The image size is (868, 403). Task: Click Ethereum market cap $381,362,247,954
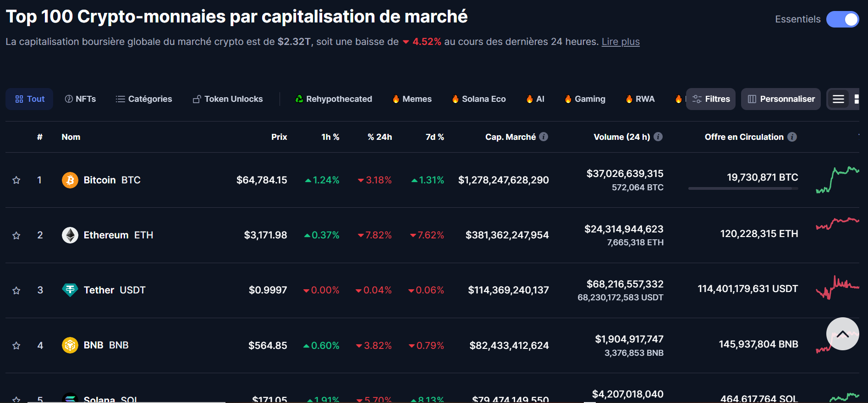point(507,235)
